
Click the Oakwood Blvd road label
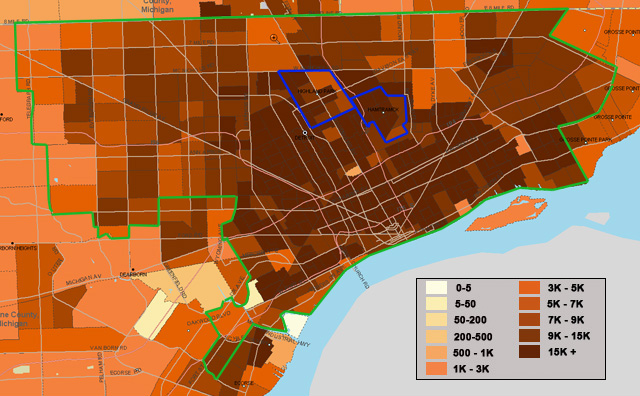tap(209, 319)
